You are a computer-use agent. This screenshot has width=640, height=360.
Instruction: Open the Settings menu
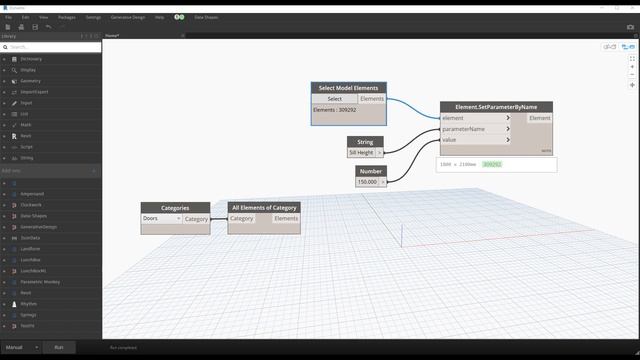point(93,18)
